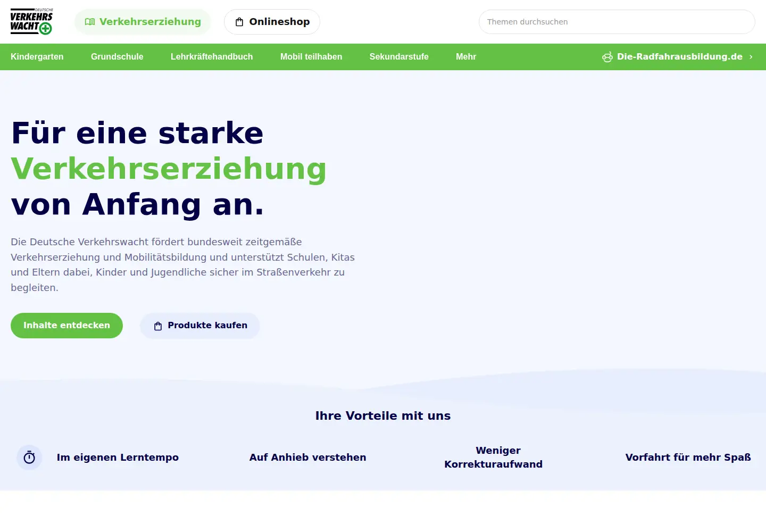Open Lehrkräftehandbuch in green navigation
The width and height of the screenshot is (766, 532).
click(x=212, y=57)
